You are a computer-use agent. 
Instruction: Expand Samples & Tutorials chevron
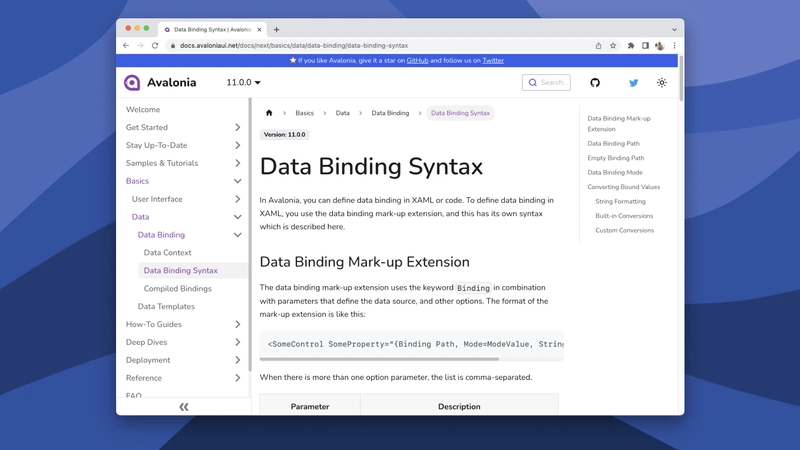pyautogui.click(x=238, y=163)
